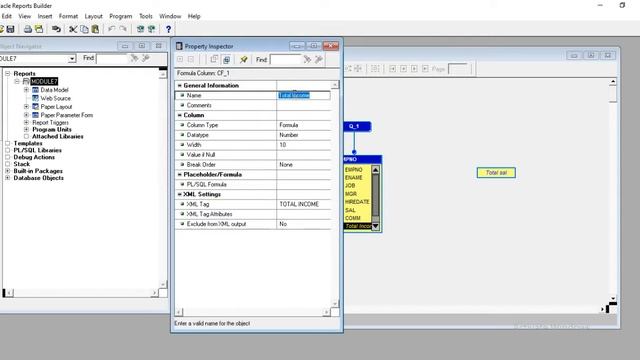Click the Copy icon in main toolbar
Viewport: 640px width, 360px height.
coord(84,29)
